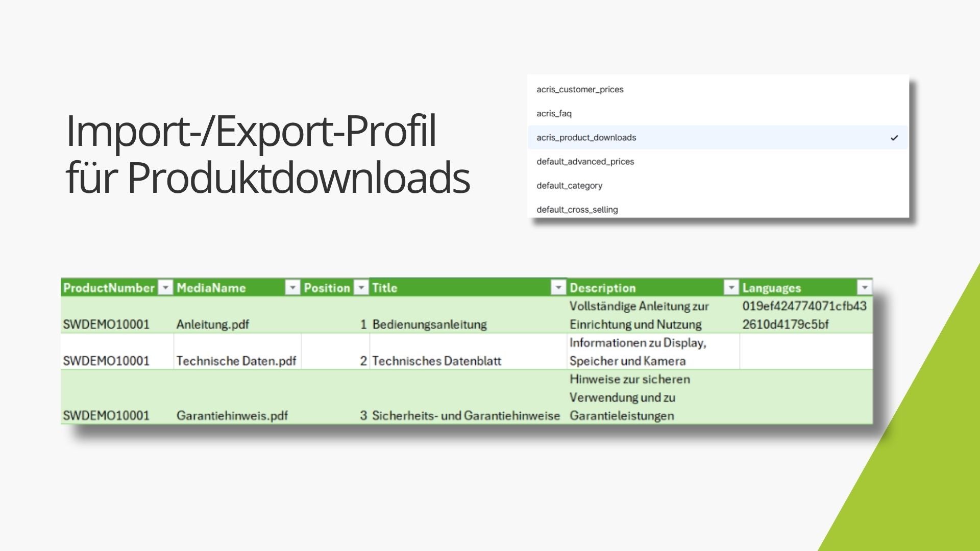Screen dimensions: 980x551
Task: Select the Bedienungsanleitung title cell
Action: click(468, 315)
